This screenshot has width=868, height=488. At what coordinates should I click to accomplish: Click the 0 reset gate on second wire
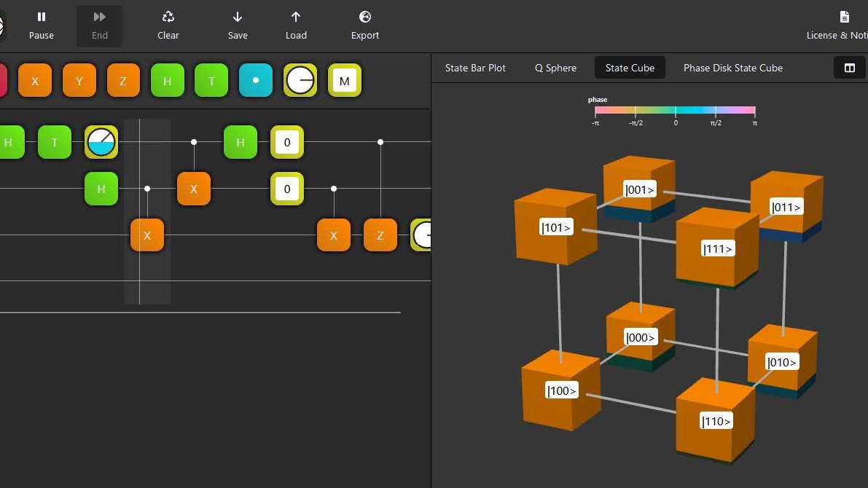pos(286,189)
